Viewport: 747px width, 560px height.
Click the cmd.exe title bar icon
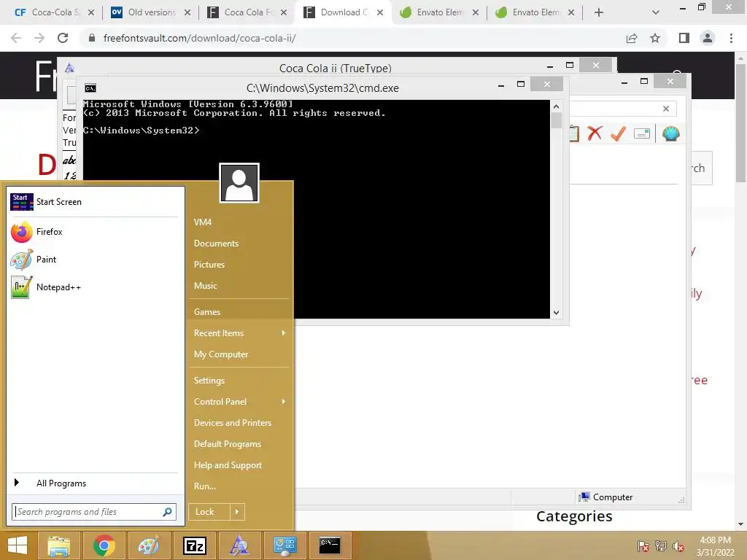pyautogui.click(x=90, y=88)
